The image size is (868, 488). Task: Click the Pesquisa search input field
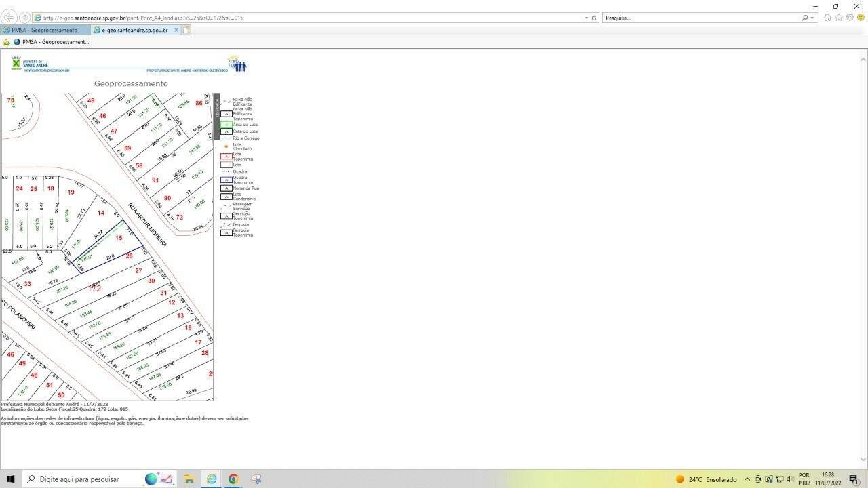(702, 18)
